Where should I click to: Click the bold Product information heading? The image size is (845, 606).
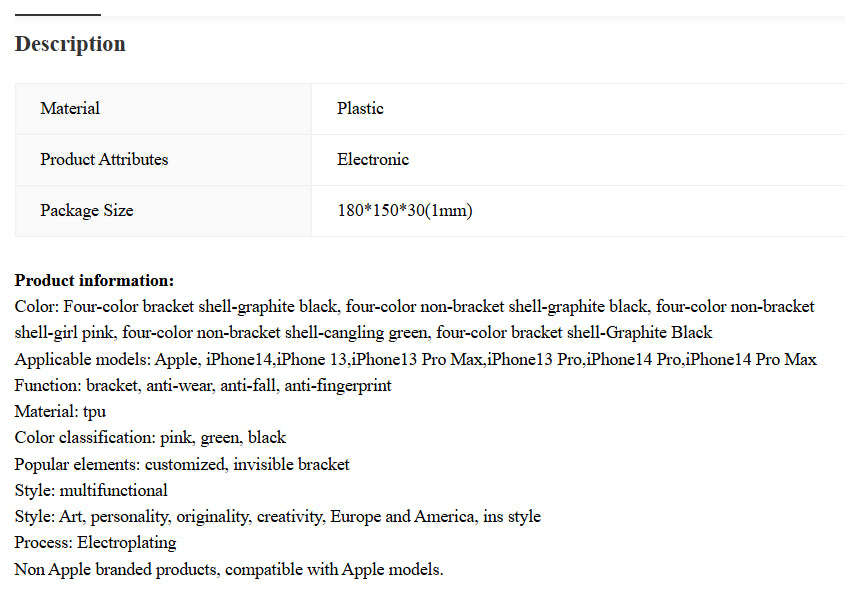[x=94, y=281]
